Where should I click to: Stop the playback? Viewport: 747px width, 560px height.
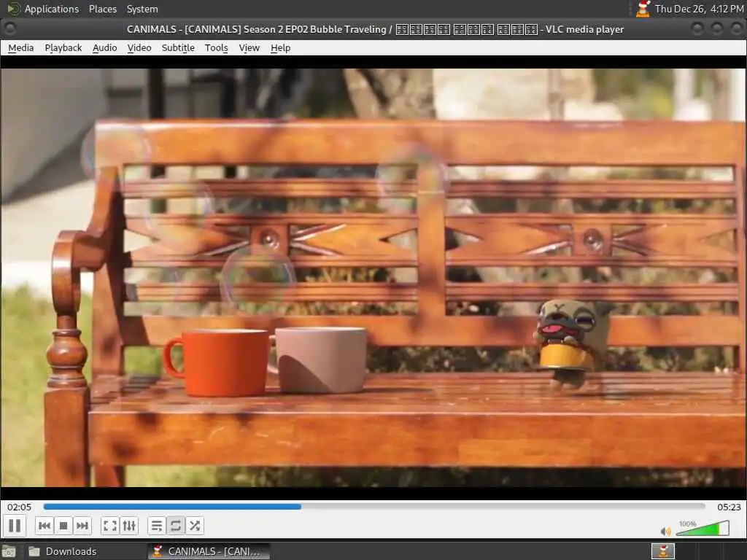pos(63,526)
